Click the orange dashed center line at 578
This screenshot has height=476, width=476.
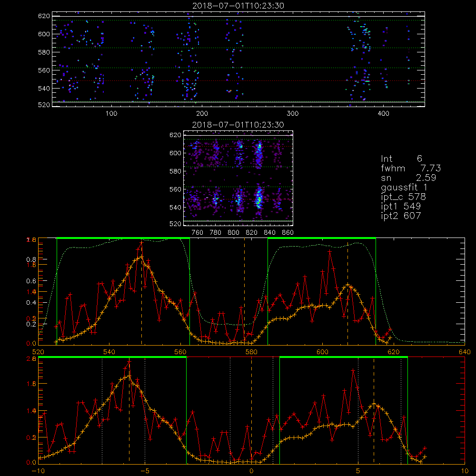coord(244,291)
